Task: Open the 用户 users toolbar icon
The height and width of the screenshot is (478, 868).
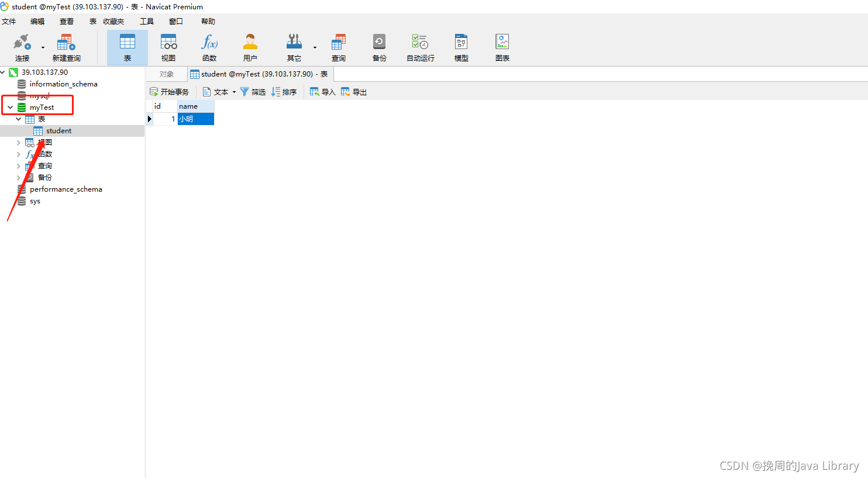Action: click(250, 47)
